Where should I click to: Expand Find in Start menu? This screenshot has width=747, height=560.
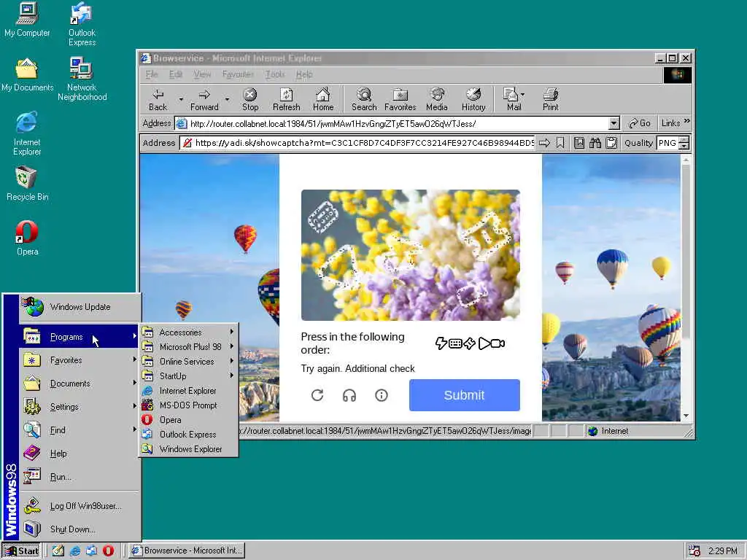[x=80, y=430]
